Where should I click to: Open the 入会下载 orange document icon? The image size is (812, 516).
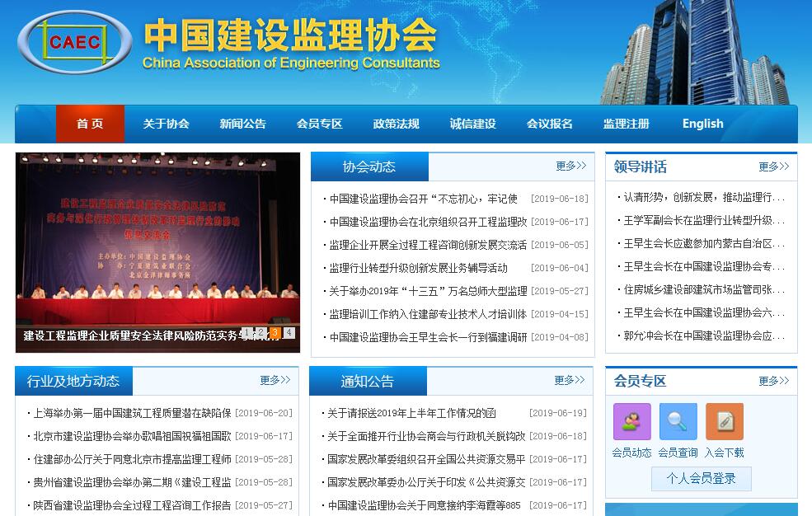pyautogui.click(x=724, y=421)
